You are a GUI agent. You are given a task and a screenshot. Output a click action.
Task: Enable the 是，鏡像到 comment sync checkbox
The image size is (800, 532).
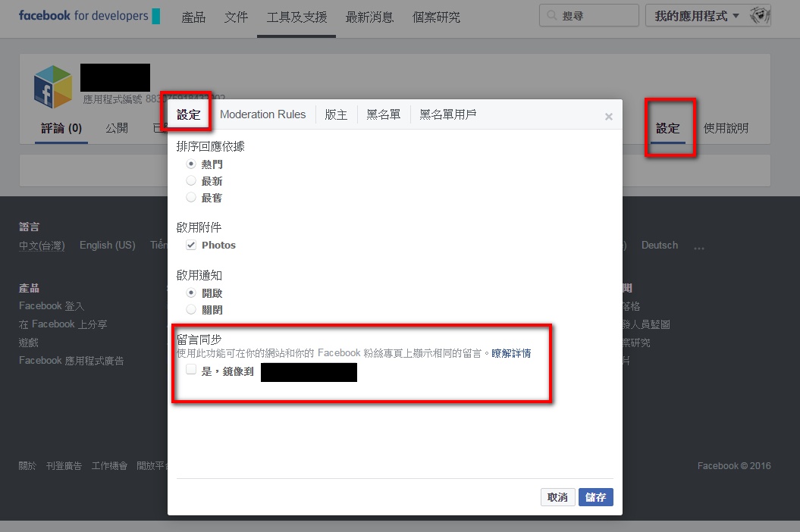click(x=191, y=369)
